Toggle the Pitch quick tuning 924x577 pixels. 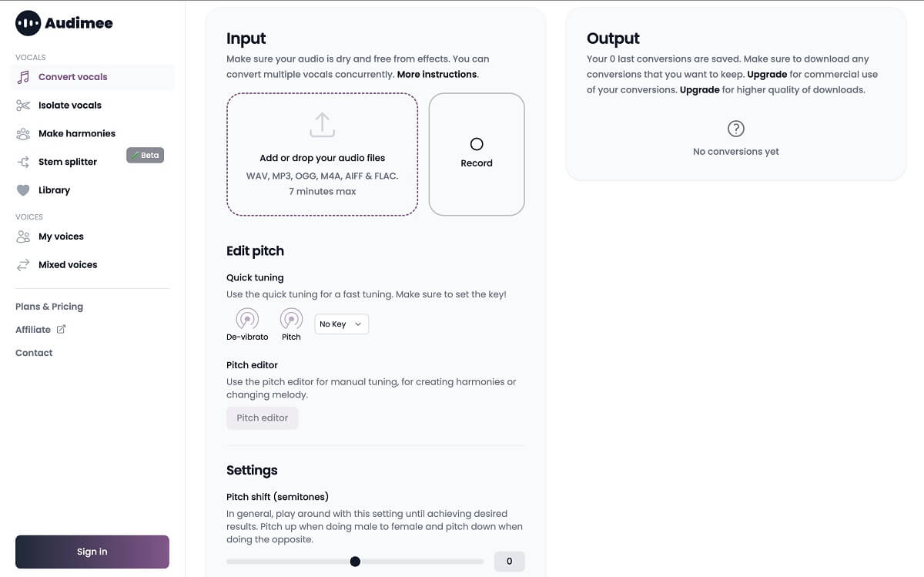tap(291, 318)
